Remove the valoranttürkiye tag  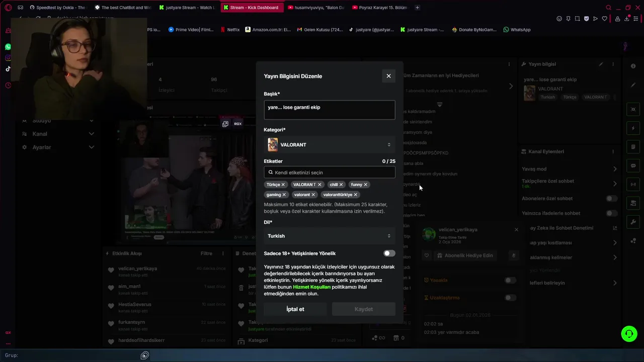click(356, 195)
